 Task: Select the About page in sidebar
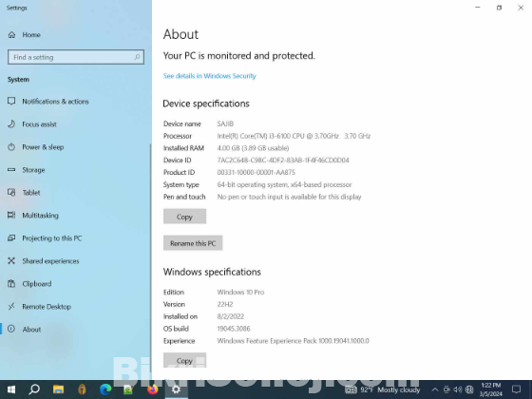click(x=31, y=329)
